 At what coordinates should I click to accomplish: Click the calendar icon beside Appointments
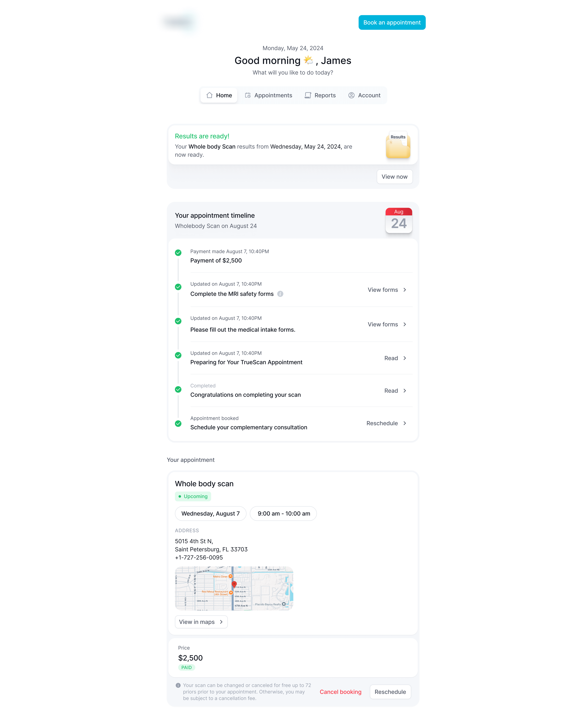point(248,95)
